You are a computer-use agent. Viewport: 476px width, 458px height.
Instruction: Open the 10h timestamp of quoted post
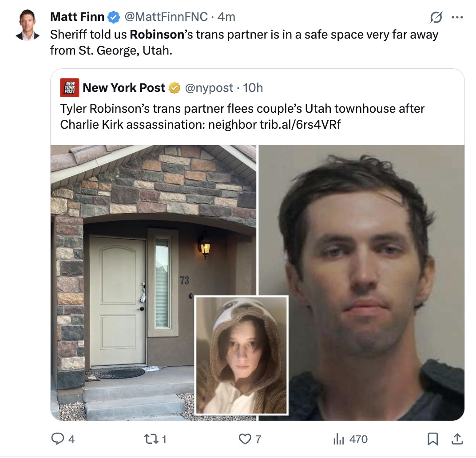tap(253, 88)
